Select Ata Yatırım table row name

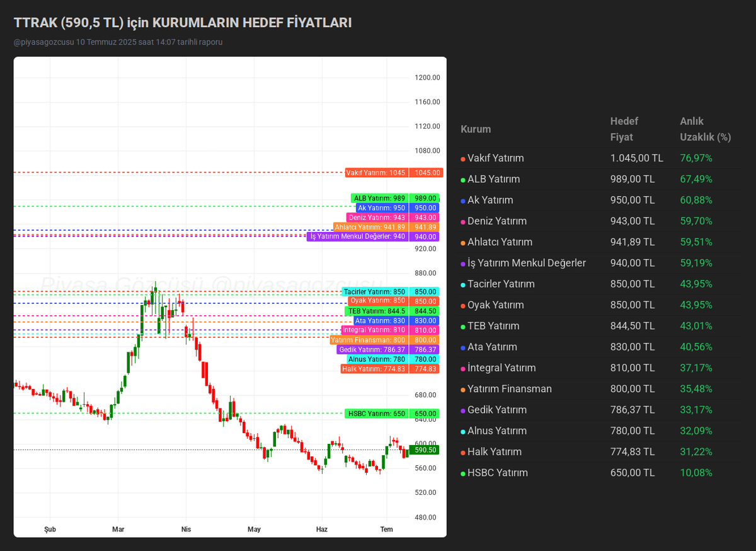tap(492, 347)
